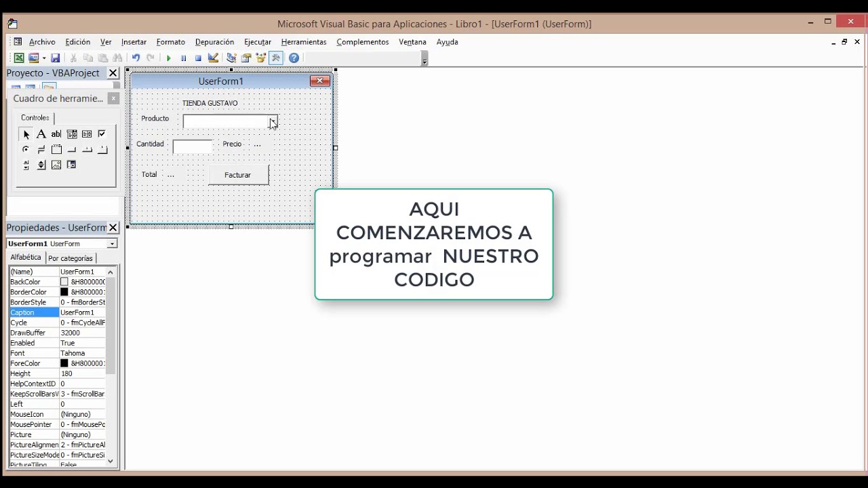
Task: Select the Caption property row
Action: [x=58, y=312]
